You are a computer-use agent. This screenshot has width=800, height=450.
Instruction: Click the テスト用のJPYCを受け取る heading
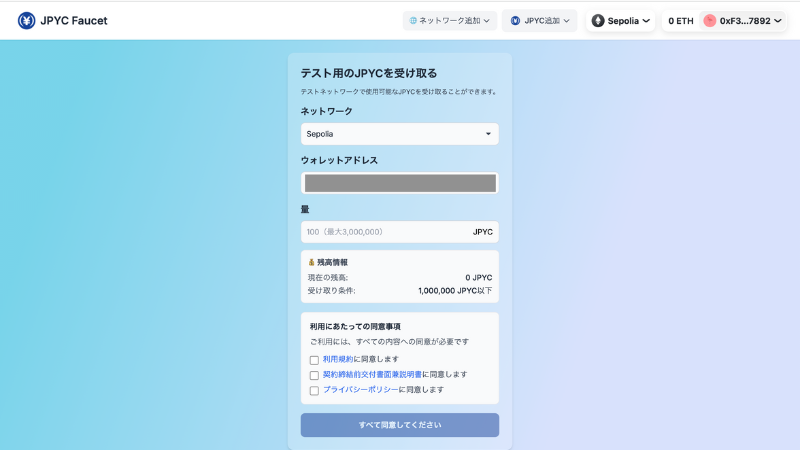click(368, 73)
